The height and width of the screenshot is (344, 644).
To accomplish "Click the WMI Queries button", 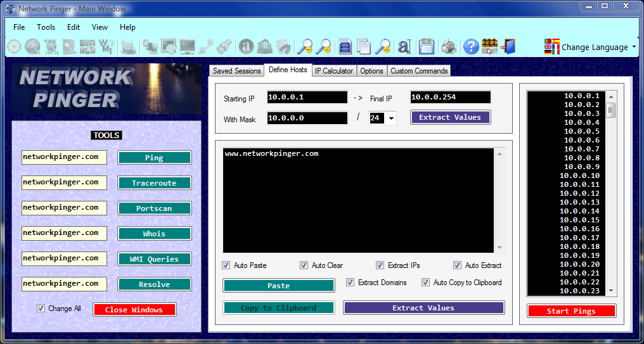I will tap(155, 260).
